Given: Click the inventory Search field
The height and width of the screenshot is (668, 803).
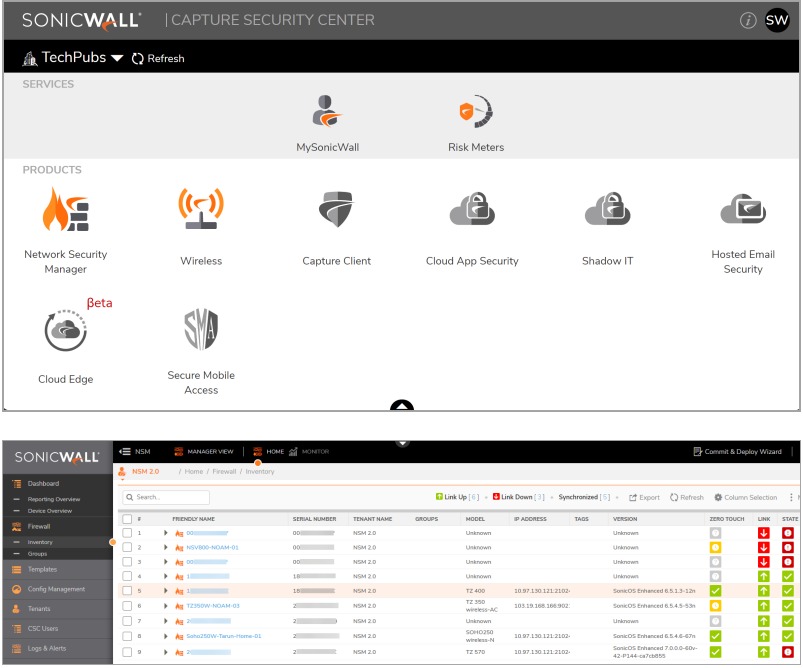Looking at the screenshot, I should [x=166, y=497].
